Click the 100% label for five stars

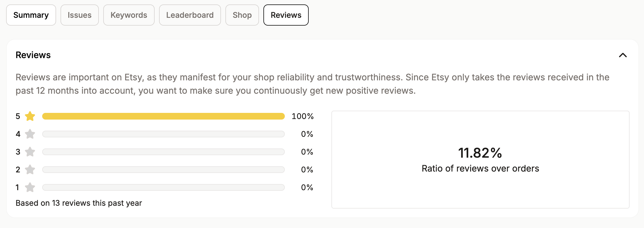click(303, 116)
